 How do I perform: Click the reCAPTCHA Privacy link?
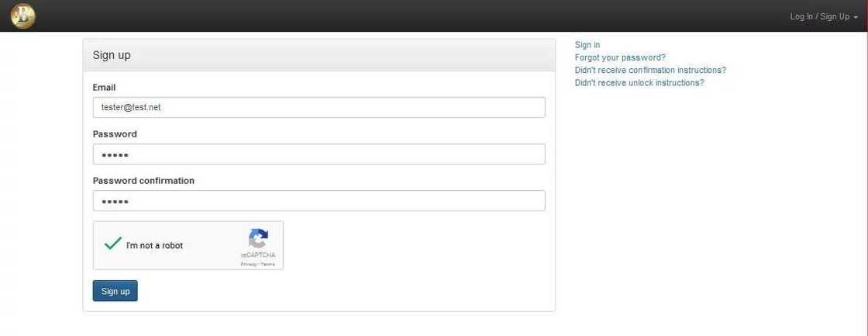point(248,265)
